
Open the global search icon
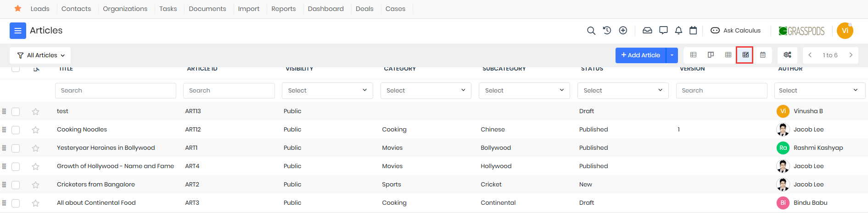591,31
